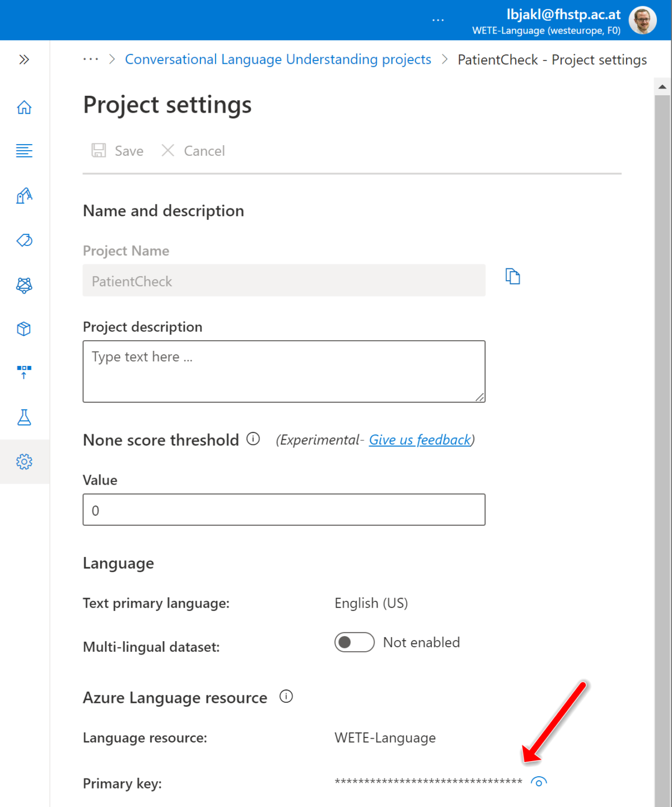Image resolution: width=672 pixels, height=807 pixels.
Task: Click the Give us feedback link
Action: point(420,440)
